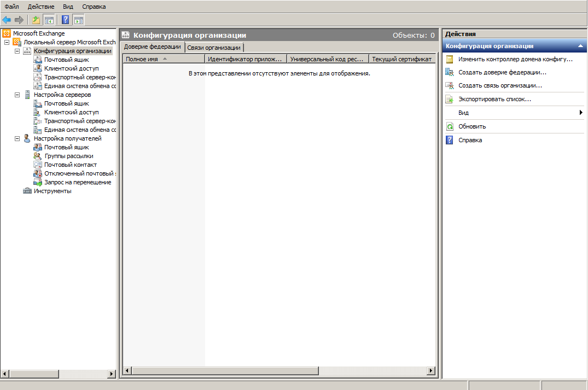The image size is (588, 390).
Task: Switch to the Доверие федерации tab
Action: pyautogui.click(x=152, y=47)
